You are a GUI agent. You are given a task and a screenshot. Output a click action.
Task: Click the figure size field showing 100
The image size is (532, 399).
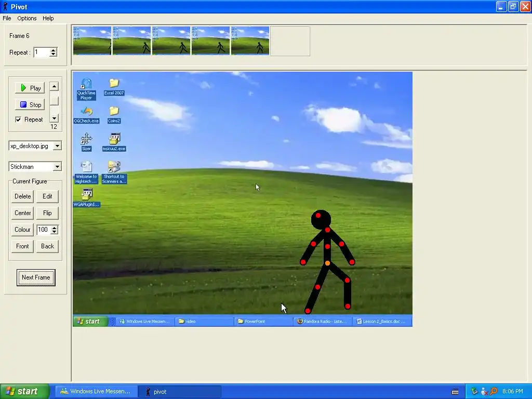[x=44, y=230]
